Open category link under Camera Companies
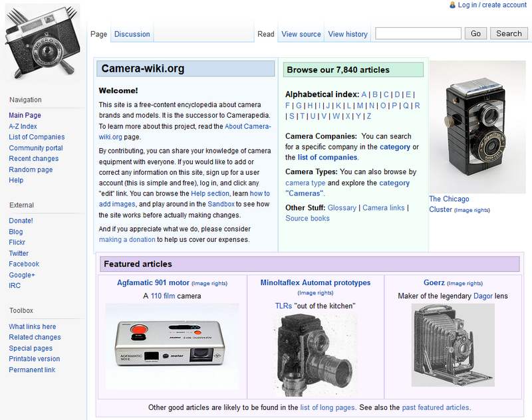The height and width of the screenshot is (420, 532). [395, 147]
